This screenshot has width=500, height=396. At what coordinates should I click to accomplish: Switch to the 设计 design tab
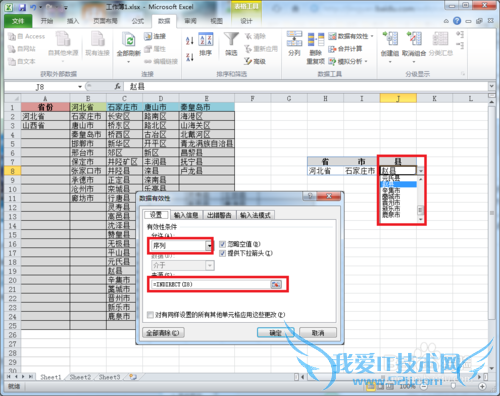(x=246, y=21)
